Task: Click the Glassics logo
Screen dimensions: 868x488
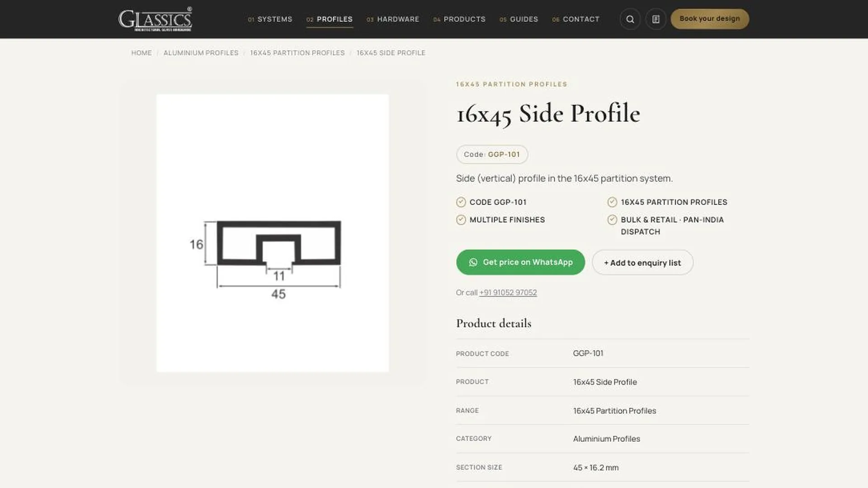Action: click(155, 19)
